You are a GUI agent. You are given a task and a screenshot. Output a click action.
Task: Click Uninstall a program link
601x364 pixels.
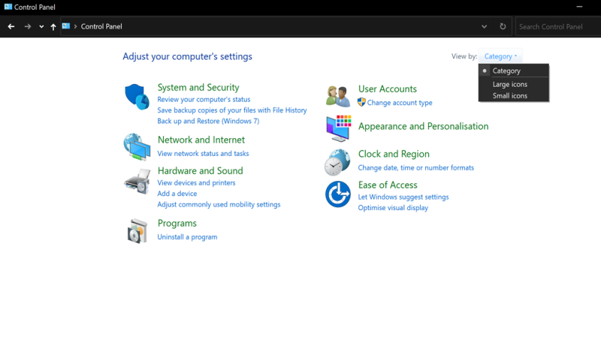click(x=187, y=237)
